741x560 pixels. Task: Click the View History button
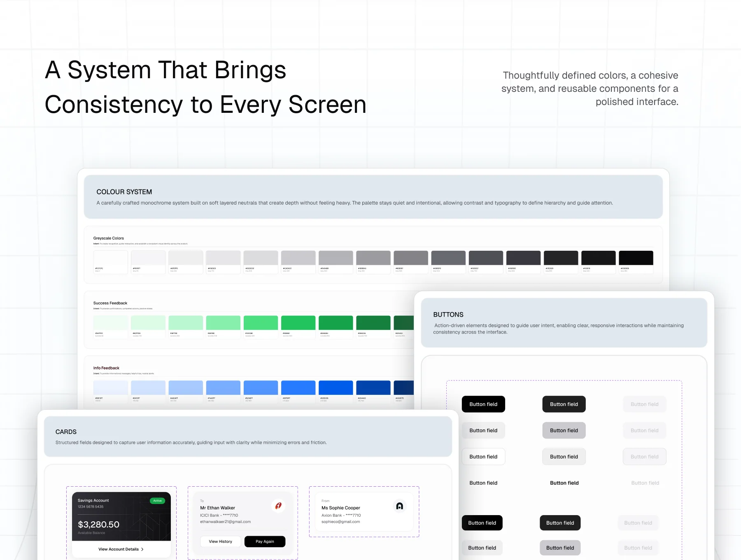(220, 541)
